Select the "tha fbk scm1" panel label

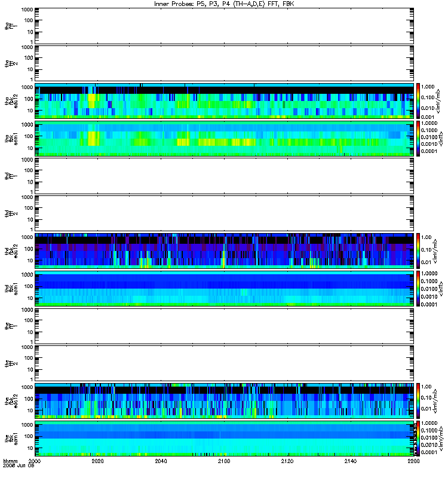[11, 139]
